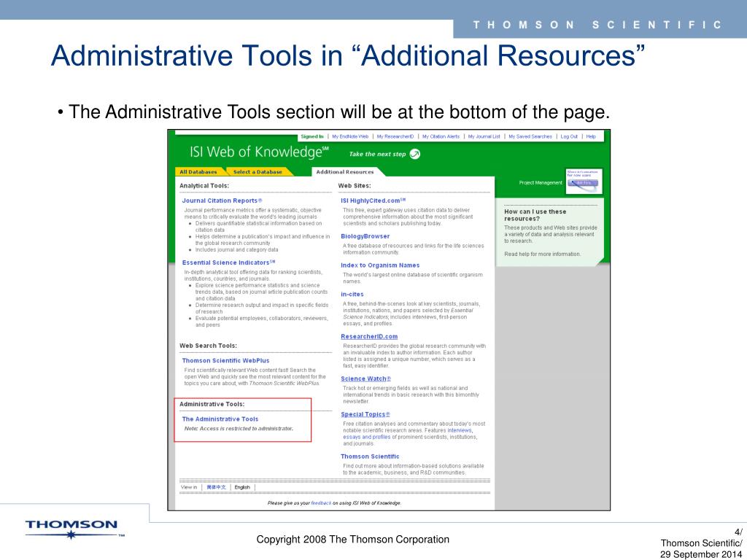Open the Help link in top bar
747x560 pixels.
pos(591,136)
